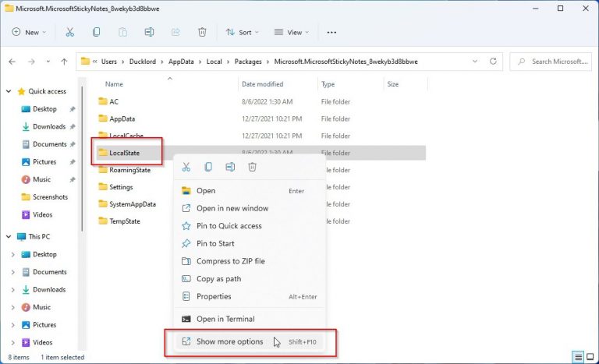Click the AppData breadcrumb in address bar
The image size is (599, 364).
181,62
